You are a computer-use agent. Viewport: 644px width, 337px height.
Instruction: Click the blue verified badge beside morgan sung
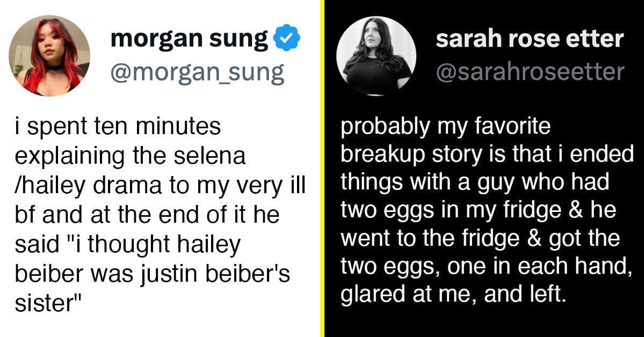pos(286,39)
